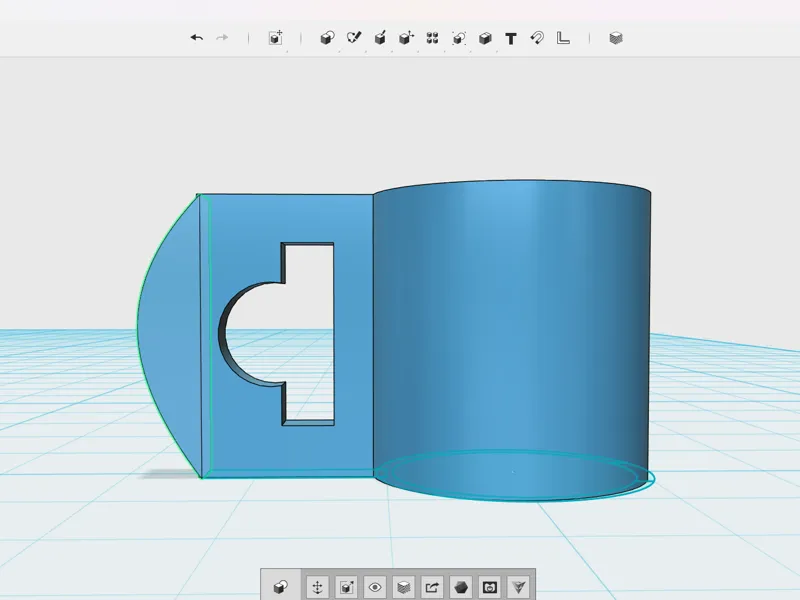Open the Combine solid cube tool
Screen dimensions: 800x600
485,38
